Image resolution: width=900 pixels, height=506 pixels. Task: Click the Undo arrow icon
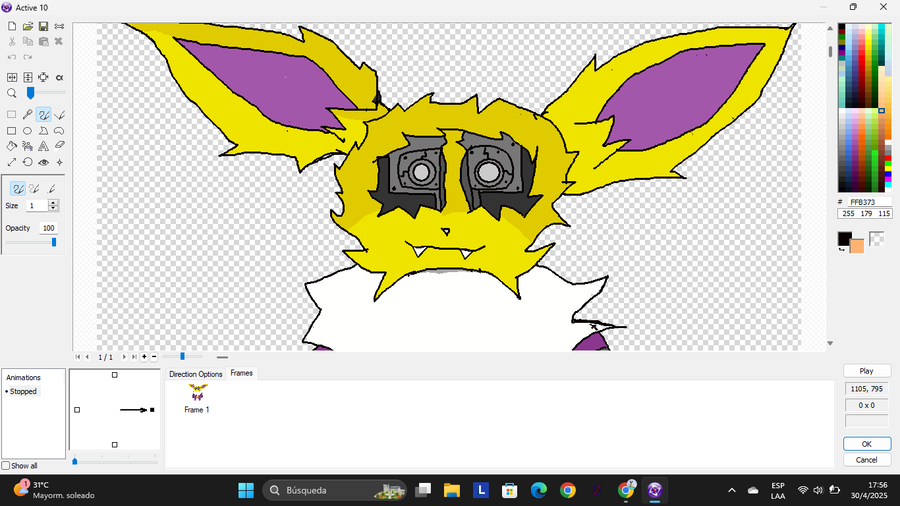point(11,57)
